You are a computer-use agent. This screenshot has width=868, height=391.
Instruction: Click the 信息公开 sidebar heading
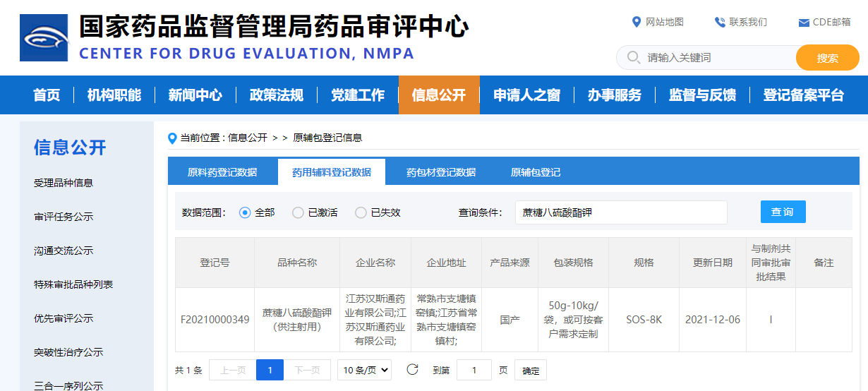pos(70,148)
